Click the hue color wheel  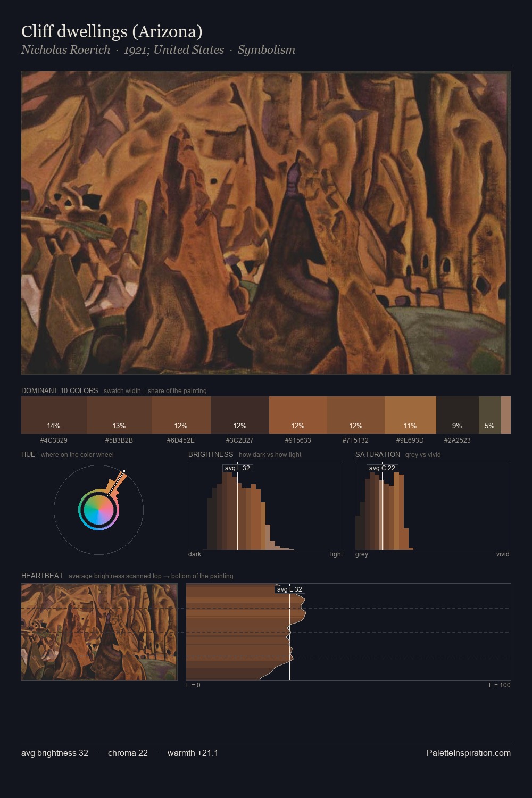click(98, 510)
